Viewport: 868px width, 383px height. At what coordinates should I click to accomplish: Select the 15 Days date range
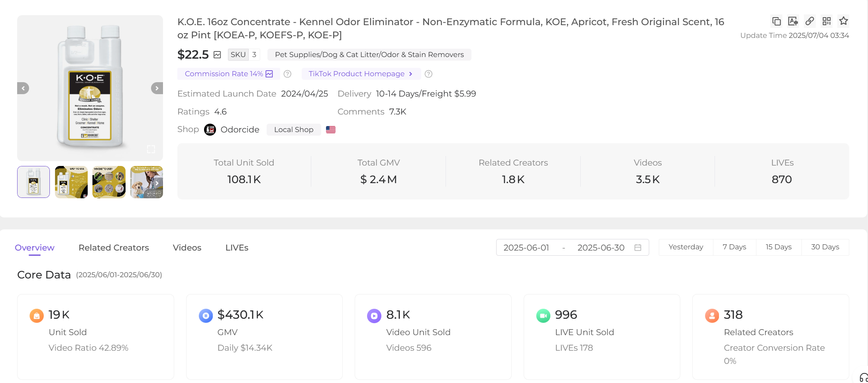(778, 247)
